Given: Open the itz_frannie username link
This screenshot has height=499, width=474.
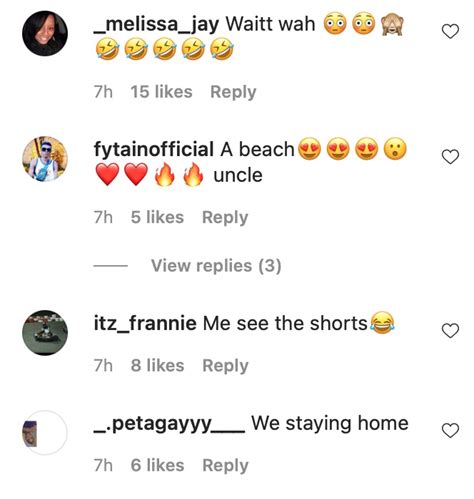Looking at the screenshot, I should (x=145, y=324).
